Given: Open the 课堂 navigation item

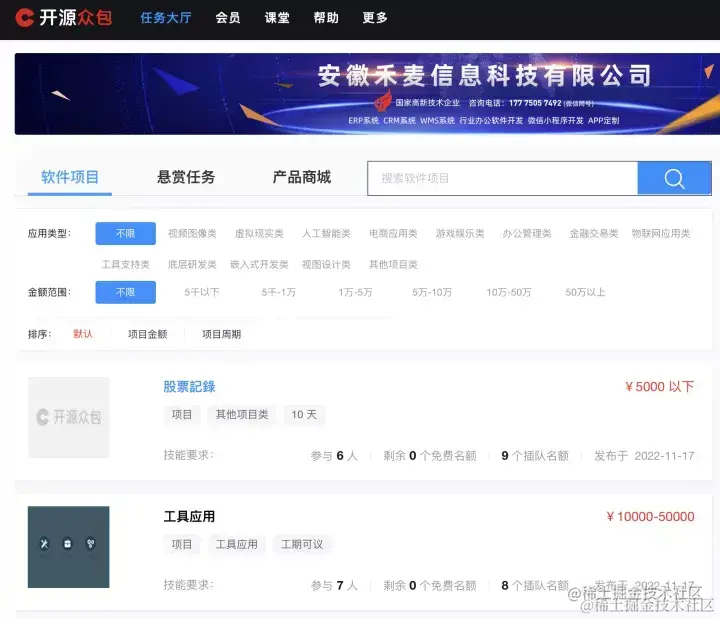Looking at the screenshot, I should pos(277,18).
